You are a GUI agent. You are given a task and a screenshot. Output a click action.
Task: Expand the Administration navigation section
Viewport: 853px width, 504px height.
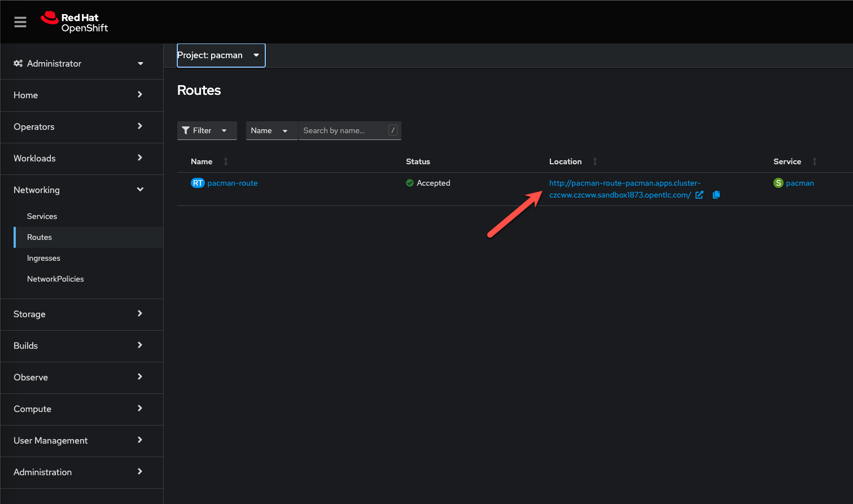81,472
